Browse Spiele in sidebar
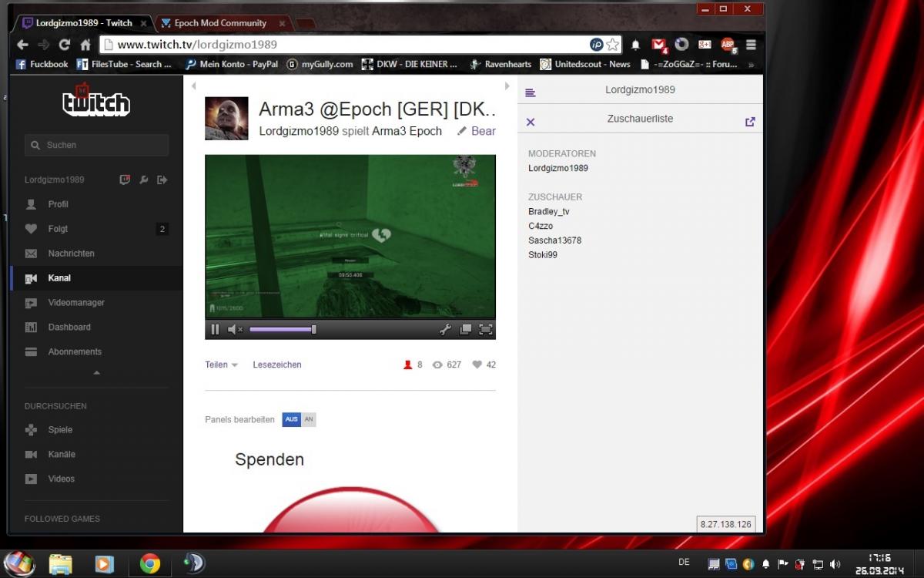 (x=60, y=430)
